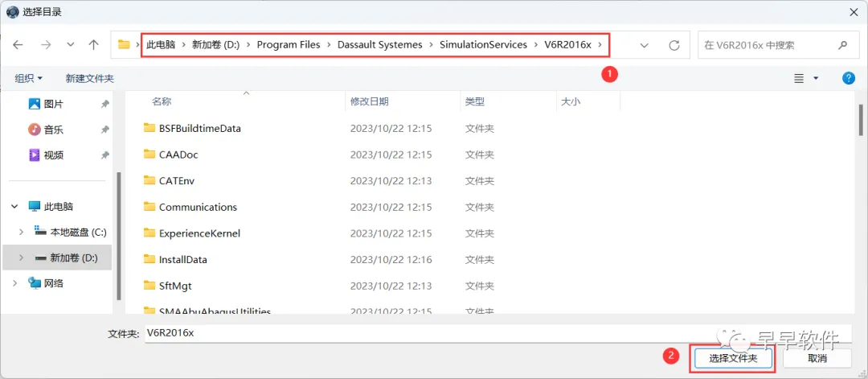
Task: Click the CATEnv folder icon
Action: pos(149,180)
